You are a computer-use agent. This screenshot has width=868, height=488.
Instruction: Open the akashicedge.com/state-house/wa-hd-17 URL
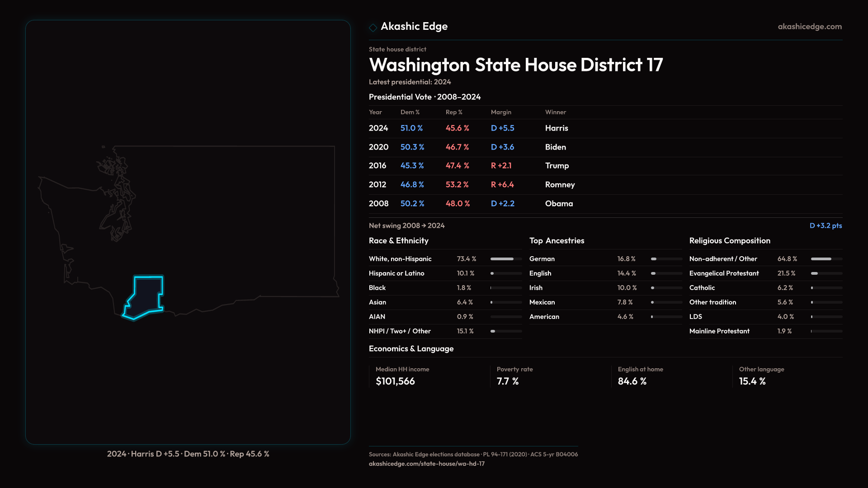pyautogui.click(x=426, y=464)
